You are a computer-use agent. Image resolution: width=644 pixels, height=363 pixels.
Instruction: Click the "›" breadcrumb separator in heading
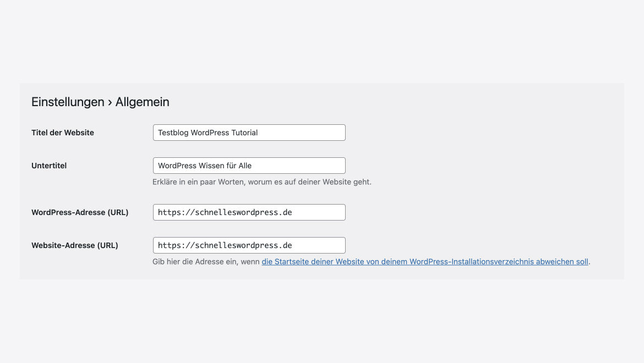[110, 102]
